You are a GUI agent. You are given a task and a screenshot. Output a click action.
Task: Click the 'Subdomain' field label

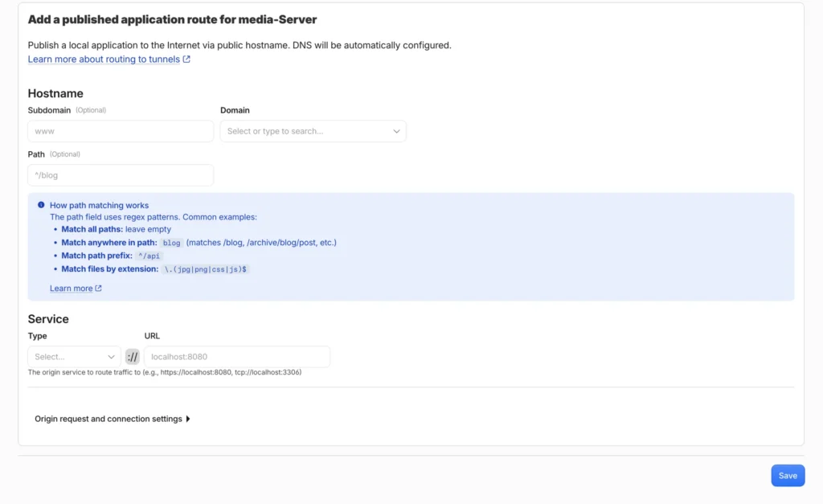[49, 110]
